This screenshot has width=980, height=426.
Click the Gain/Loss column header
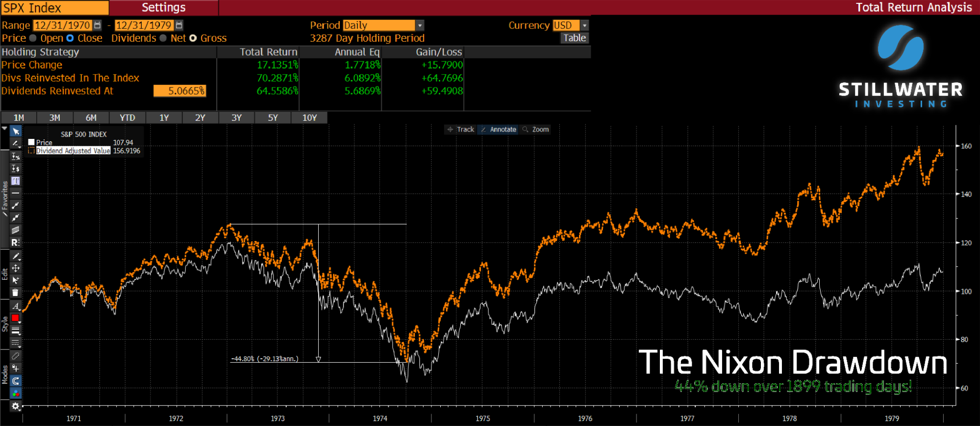pyautogui.click(x=439, y=52)
